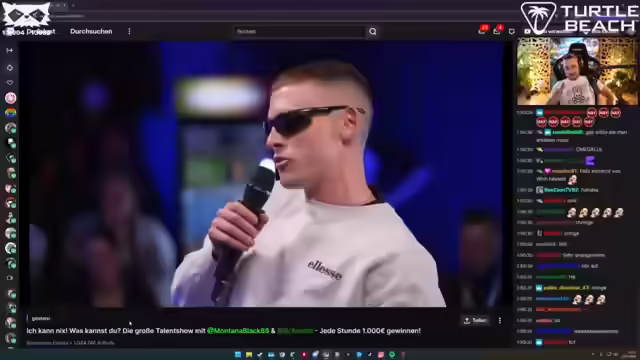Image resolution: width=640 pixels, height=360 pixels.
Task: Open the pink avatar channel in sidebar
Action: coord(11,98)
